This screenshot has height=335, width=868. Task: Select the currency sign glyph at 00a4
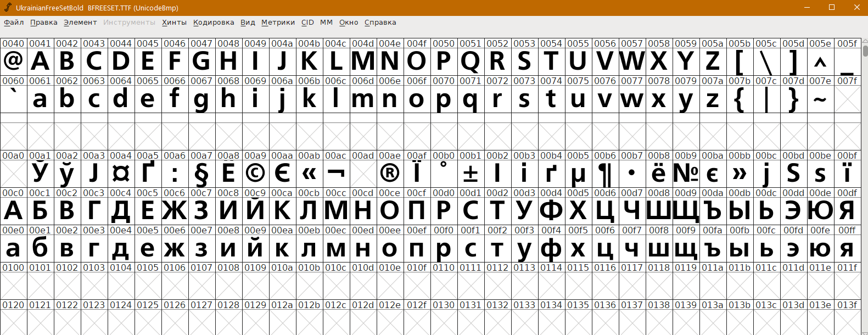tap(121, 174)
